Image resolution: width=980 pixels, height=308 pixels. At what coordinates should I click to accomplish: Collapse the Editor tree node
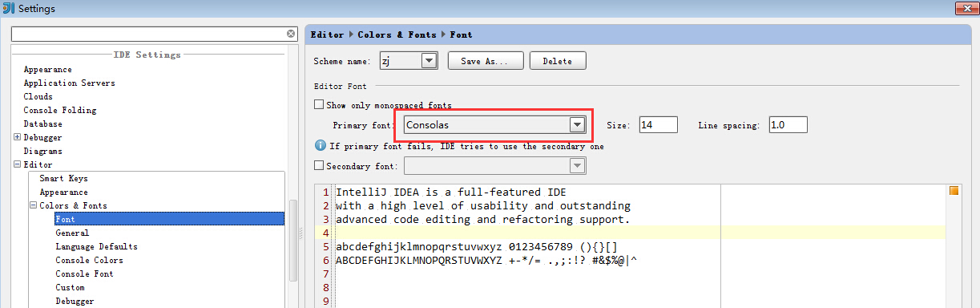18,165
